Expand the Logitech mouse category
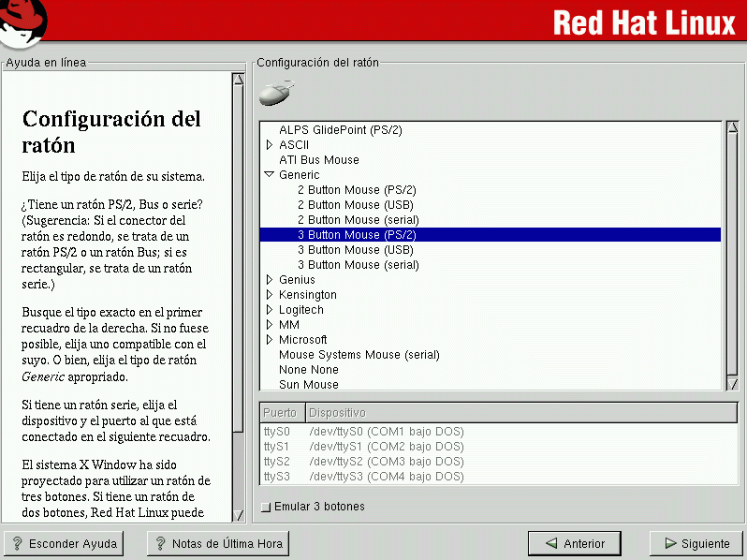The width and height of the screenshot is (747, 560). click(x=269, y=310)
